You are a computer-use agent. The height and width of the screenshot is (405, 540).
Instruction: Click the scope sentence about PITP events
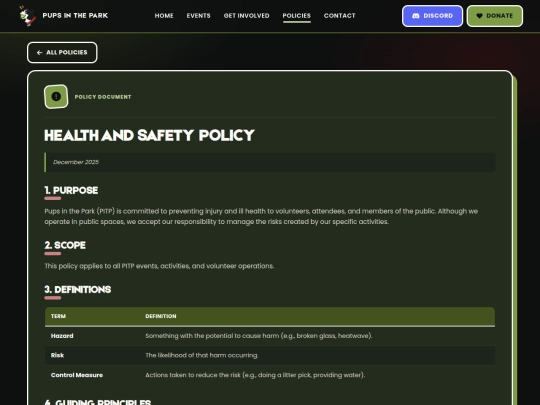tap(159, 266)
